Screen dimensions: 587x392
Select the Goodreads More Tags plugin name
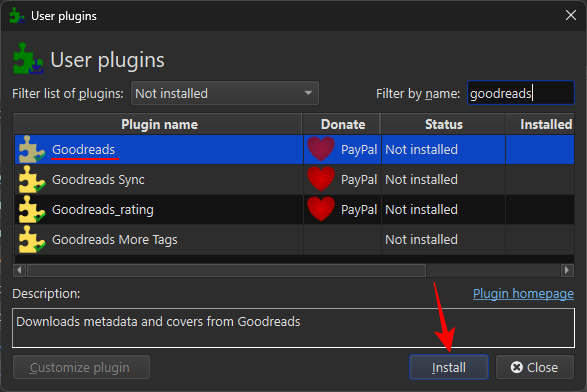coord(115,240)
